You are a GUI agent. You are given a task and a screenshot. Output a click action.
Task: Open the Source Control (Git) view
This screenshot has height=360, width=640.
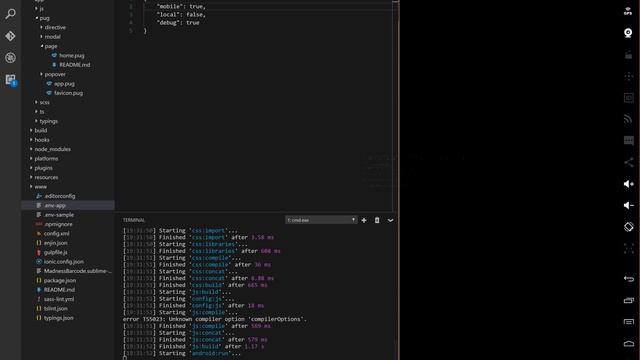point(11,36)
